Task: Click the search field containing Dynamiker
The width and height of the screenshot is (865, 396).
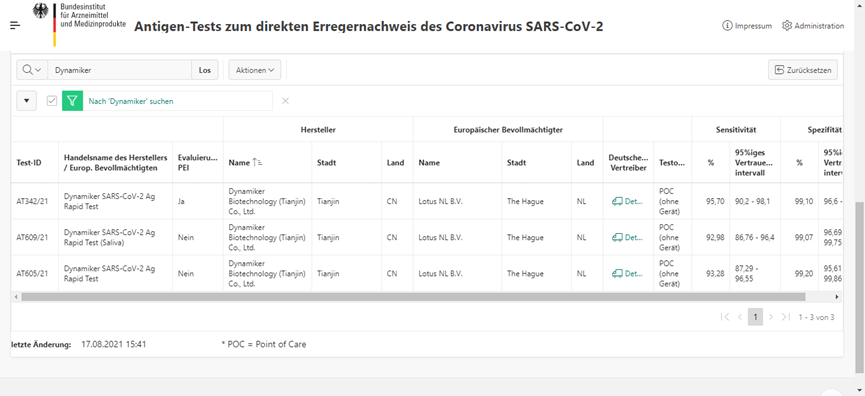Action: coord(120,70)
